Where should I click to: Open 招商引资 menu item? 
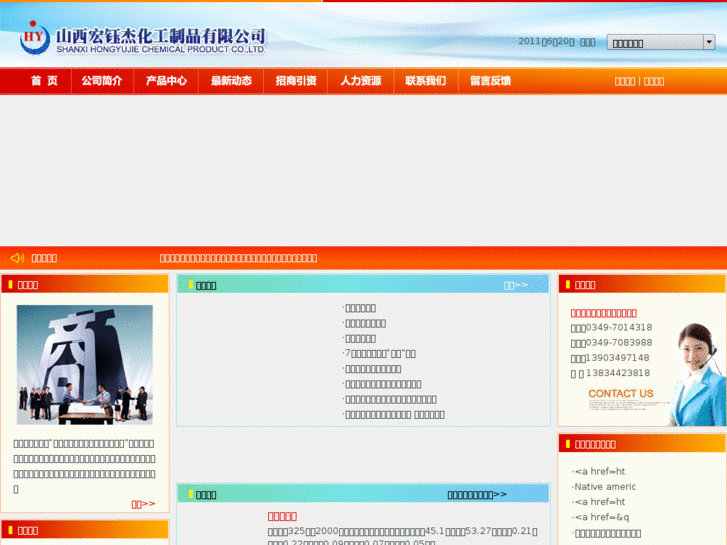[296, 81]
